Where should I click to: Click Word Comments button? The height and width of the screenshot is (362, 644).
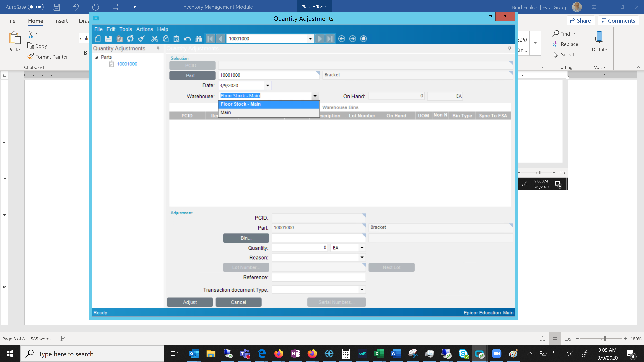pos(618,21)
